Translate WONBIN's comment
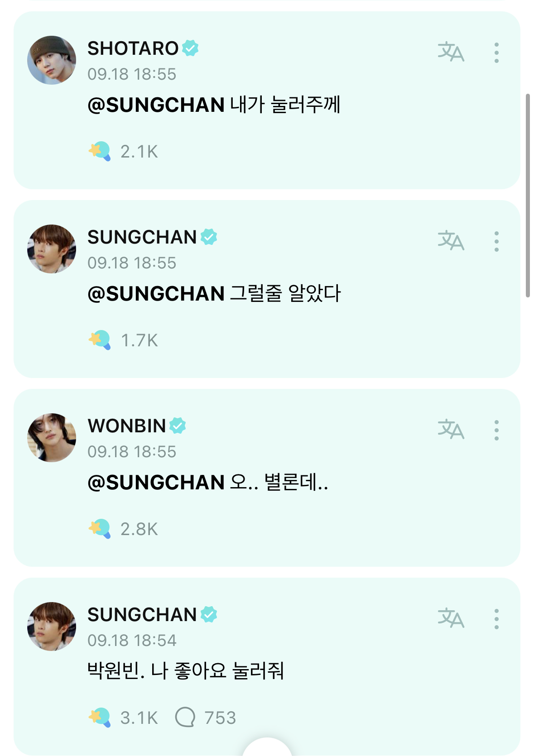Screen dimensions: 534x756 pyautogui.click(x=451, y=430)
